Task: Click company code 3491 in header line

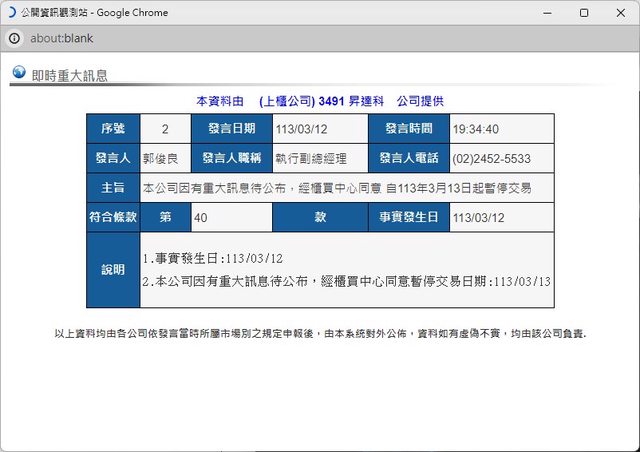Action: pyautogui.click(x=330, y=101)
